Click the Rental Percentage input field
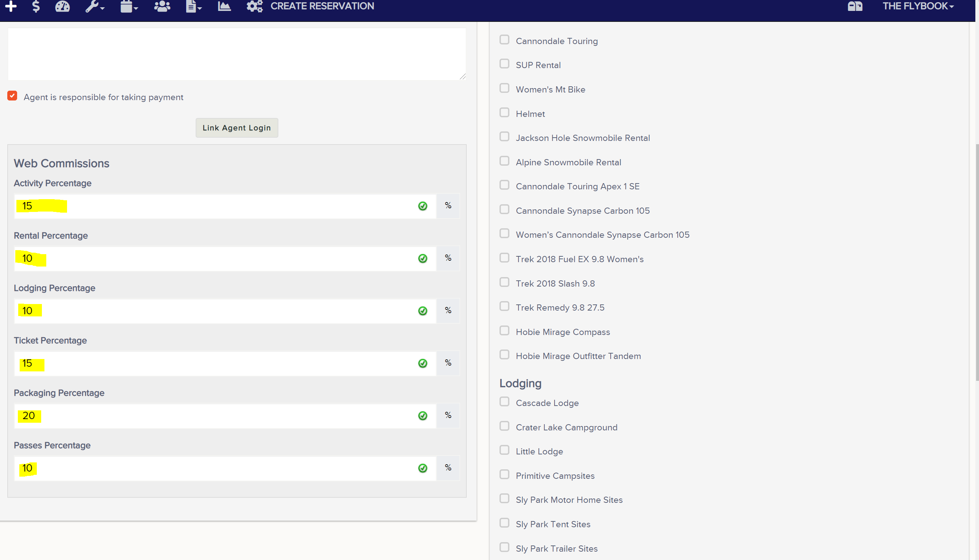The height and width of the screenshot is (560, 979). pos(225,259)
